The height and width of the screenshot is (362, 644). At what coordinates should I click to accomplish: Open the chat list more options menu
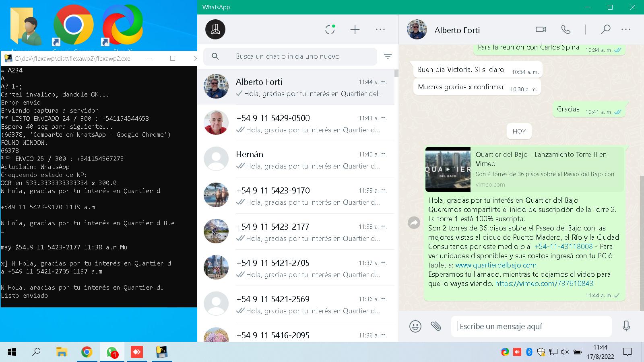[380, 29]
